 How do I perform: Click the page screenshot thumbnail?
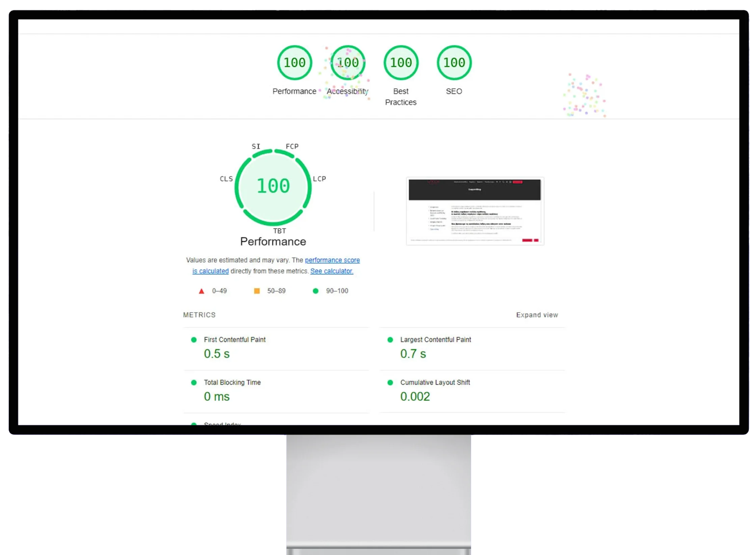point(475,211)
